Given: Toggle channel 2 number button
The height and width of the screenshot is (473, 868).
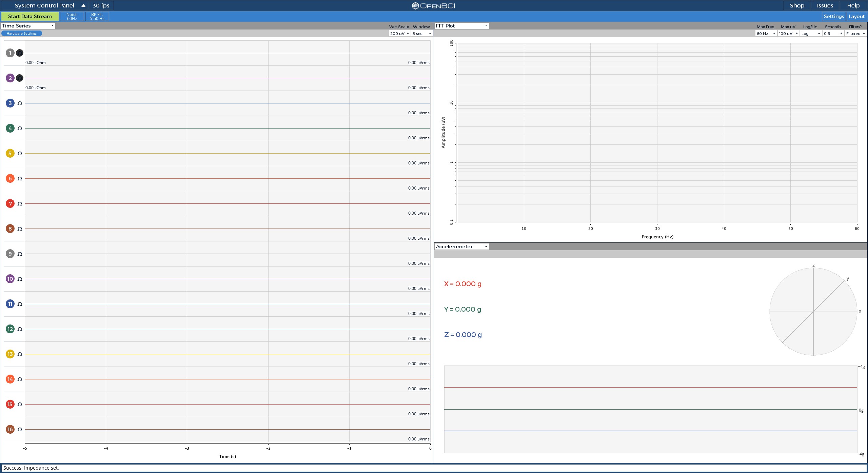Looking at the screenshot, I should (10, 78).
